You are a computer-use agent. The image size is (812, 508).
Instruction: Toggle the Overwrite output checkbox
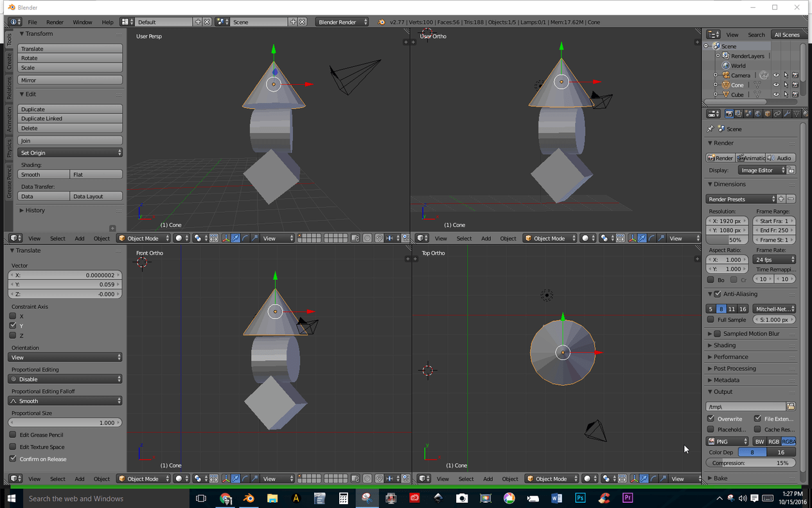[711, 419]
